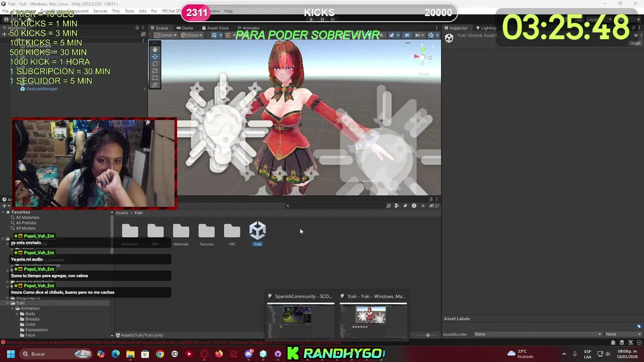Select the Move tool
The width and height of the screenshot is (644, 362).
click(x=155, y=56)
